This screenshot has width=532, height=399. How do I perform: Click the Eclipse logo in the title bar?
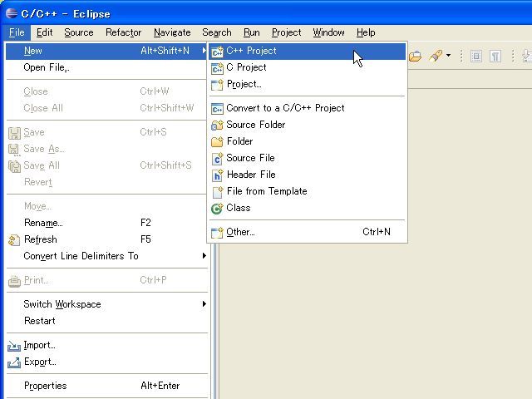(x=12, y=13)
